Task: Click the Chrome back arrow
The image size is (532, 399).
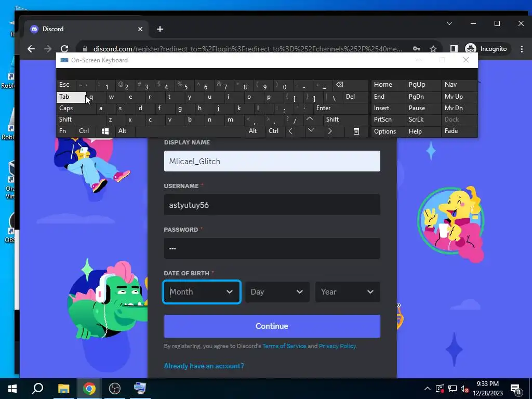Action: click(31, 49)
